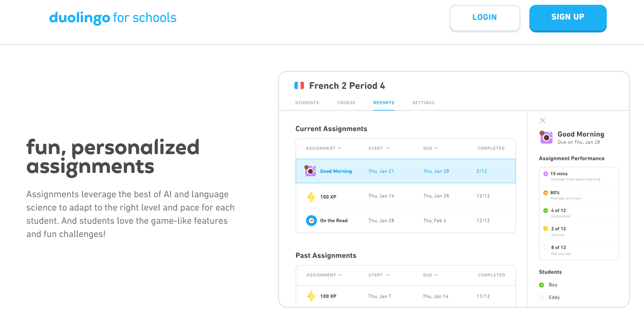The image size is (644, 327).
Task: Click the On the Road compass icon
Action: pos(311,220)
